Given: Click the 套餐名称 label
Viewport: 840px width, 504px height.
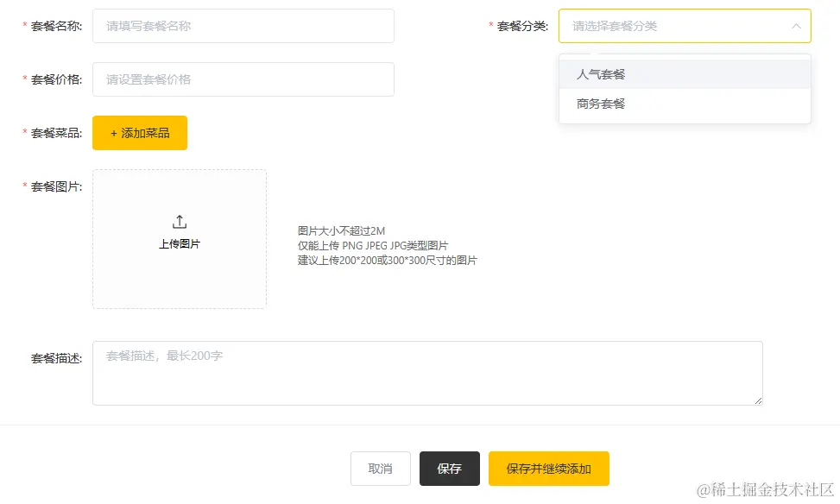Looking at the screenshot, I should pos(56,26).
